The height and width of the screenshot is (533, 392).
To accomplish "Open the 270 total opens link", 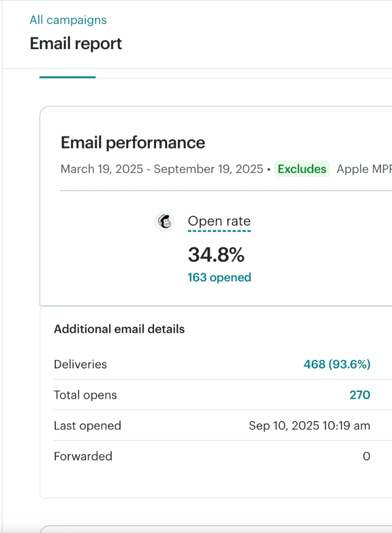I will pyautogui.click(x=360, y=395).
